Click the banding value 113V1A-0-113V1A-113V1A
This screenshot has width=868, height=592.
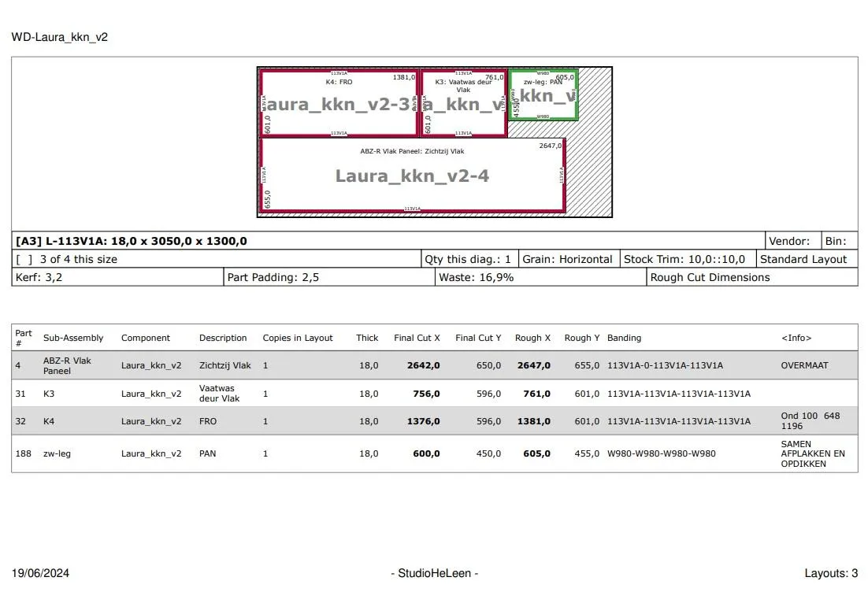(x=665, y=366)
